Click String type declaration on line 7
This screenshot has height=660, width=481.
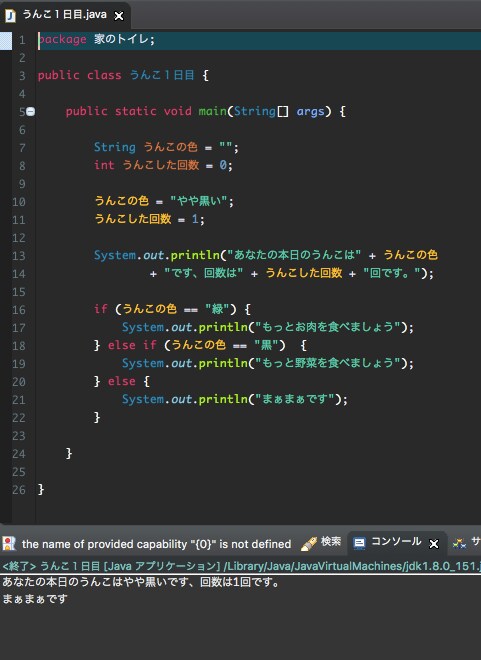pos(115,147)
